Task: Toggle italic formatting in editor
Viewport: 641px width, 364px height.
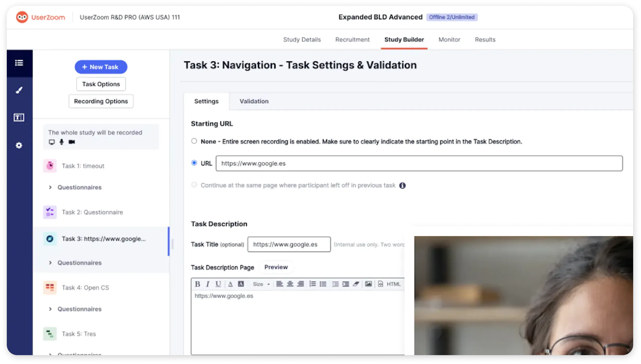Action: pyautogui.click(x=208, y=284)
